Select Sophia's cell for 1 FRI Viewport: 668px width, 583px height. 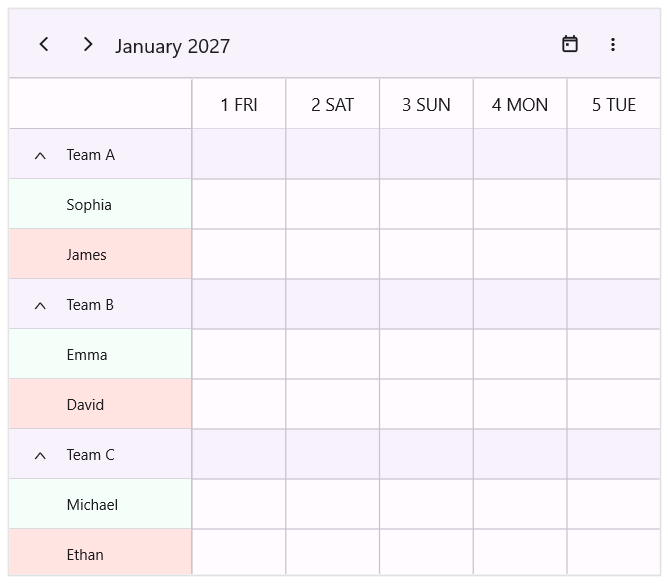239,204
